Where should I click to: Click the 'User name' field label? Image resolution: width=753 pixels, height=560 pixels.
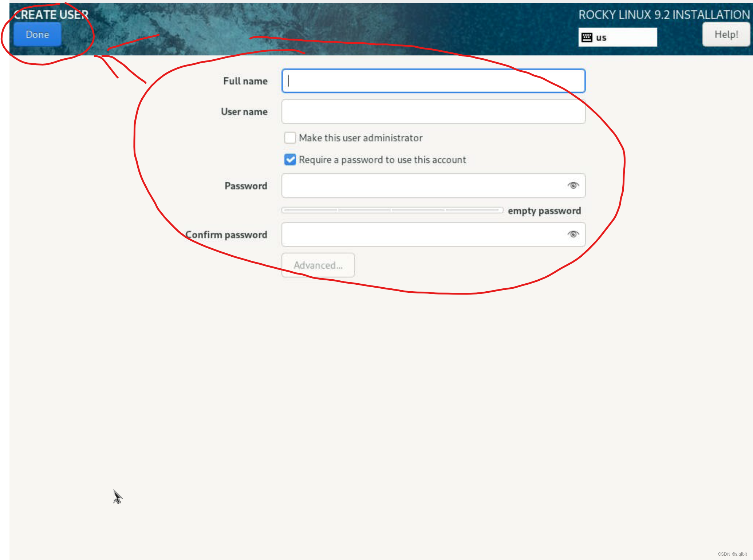(x=244, y=111)
